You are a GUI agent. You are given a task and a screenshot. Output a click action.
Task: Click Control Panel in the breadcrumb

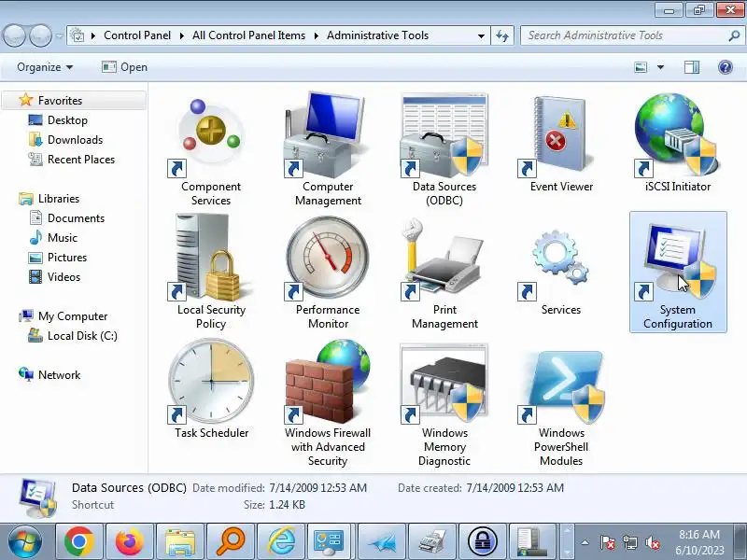click(137, 35)
